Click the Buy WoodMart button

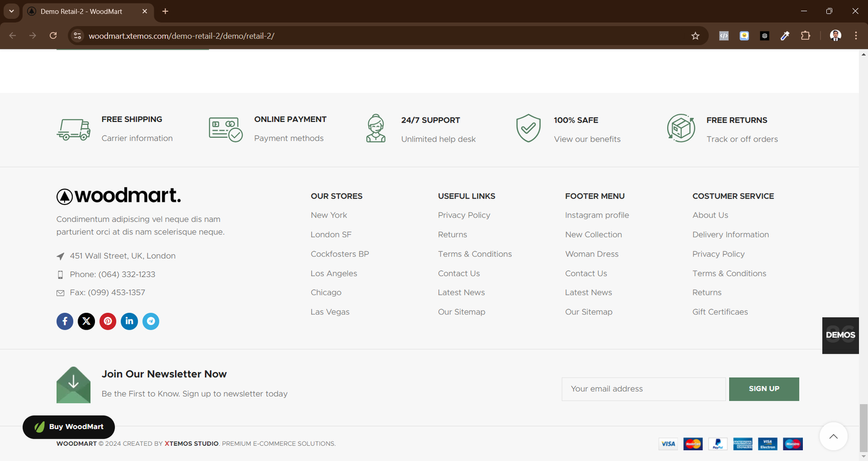[69, 427]
